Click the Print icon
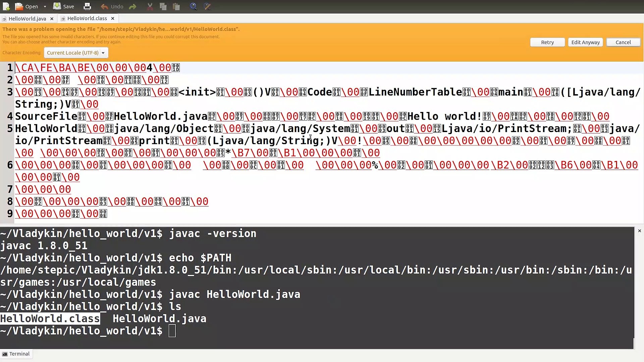This screenshot has width=644, height=362. tap(87, 6)
